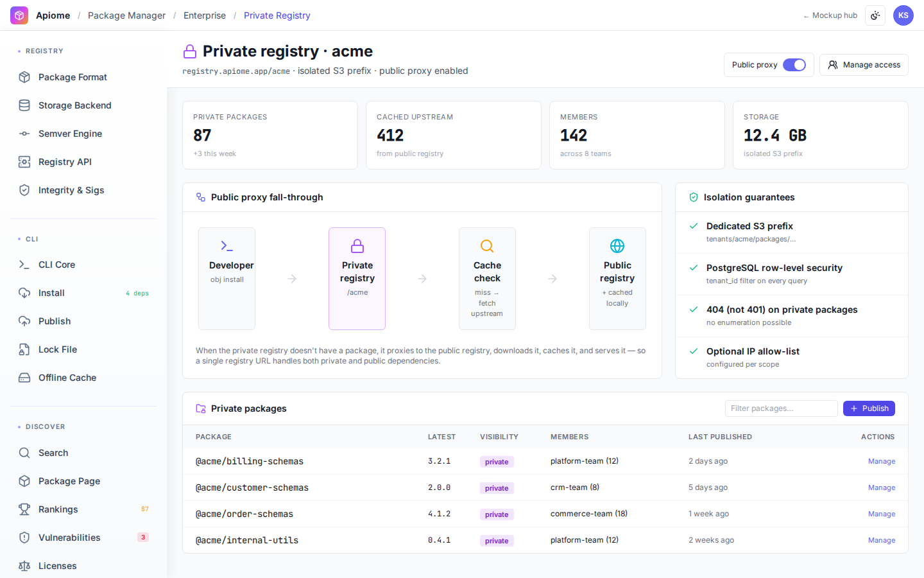Open Offline Cache page
This screenshot has height=578, width=924.
click(x=83, y=378)
